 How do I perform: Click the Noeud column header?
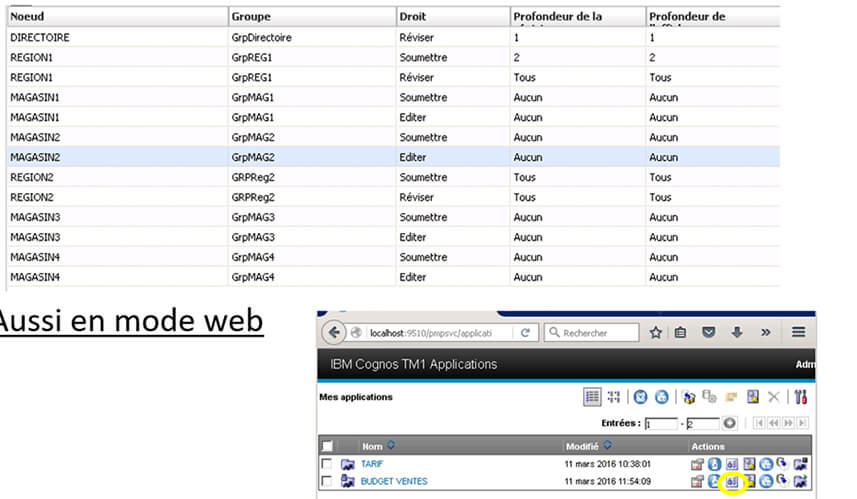[x=118, y=16]
